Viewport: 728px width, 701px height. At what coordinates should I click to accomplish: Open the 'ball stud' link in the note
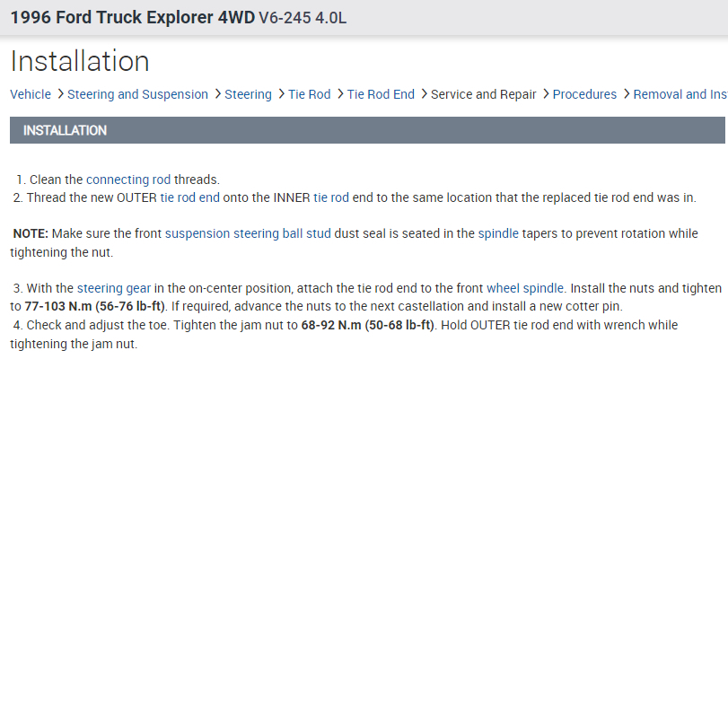(306, 233)
